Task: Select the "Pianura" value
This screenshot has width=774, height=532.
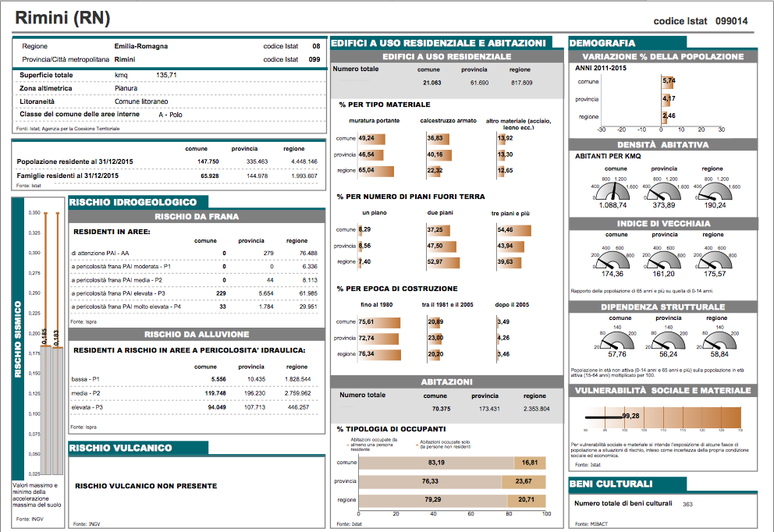Action: point(126,88)
